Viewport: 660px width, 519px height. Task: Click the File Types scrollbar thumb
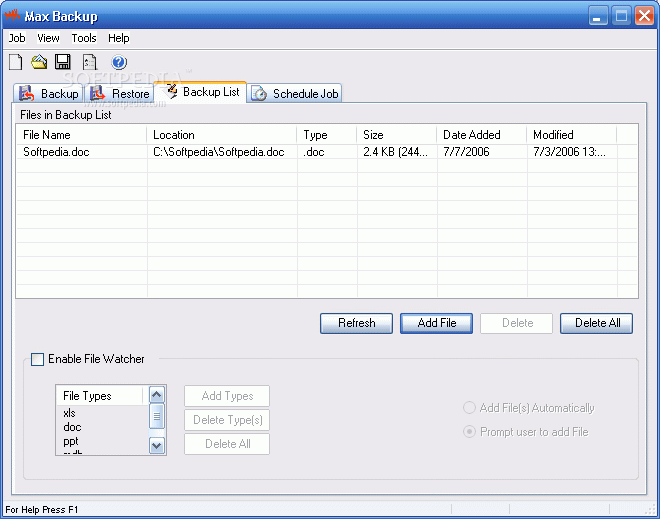(157, 416)
